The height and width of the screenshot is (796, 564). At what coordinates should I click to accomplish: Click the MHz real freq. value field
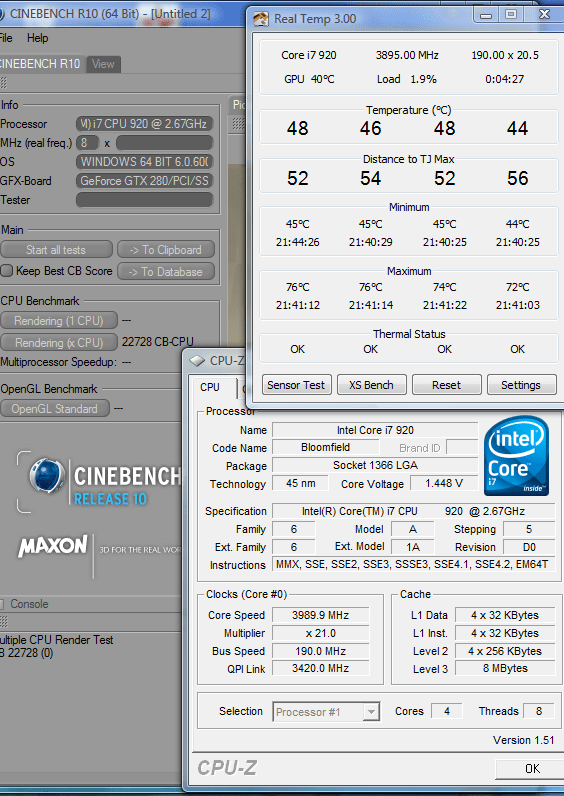pos(87,143)
